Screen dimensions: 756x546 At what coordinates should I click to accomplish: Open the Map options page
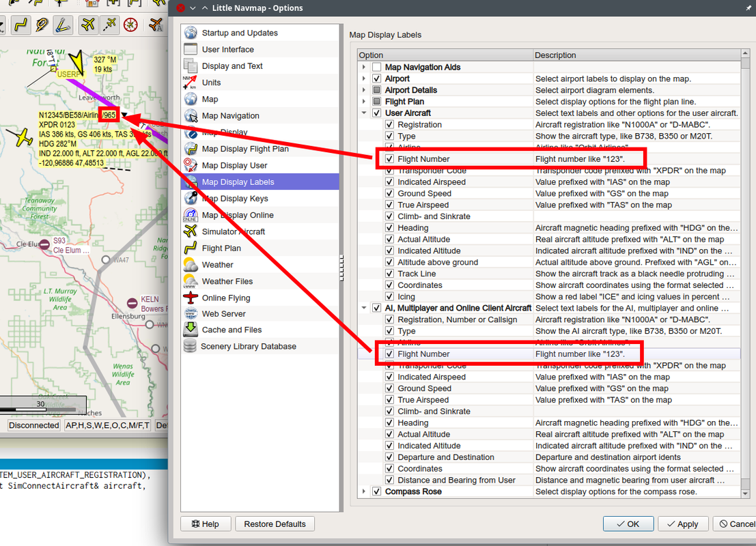coord(260,99)
